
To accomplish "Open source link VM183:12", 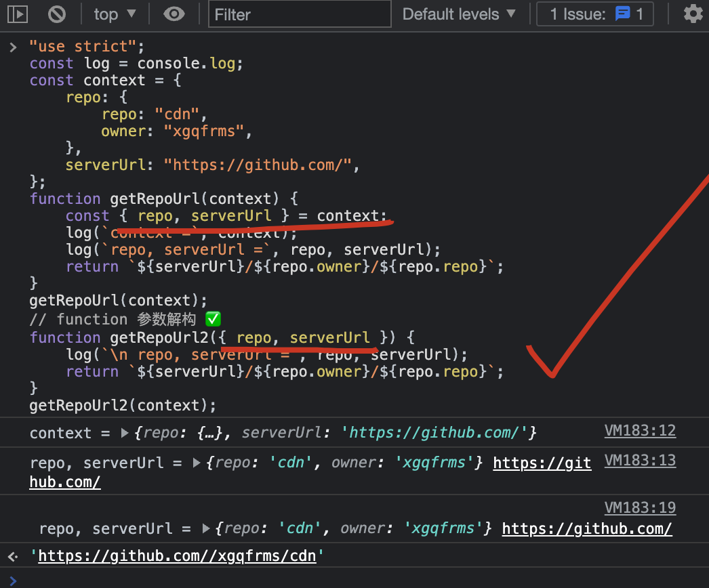I will click(640, 431).
